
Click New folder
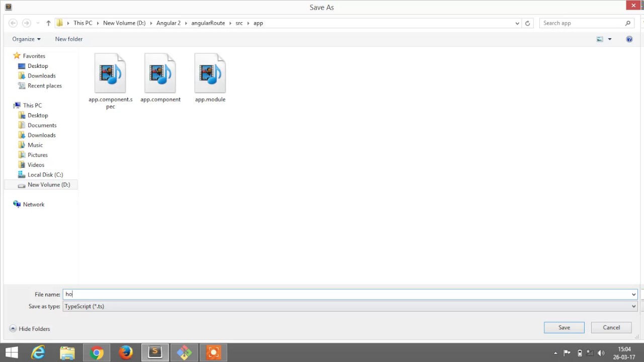[x=69, y=39]
